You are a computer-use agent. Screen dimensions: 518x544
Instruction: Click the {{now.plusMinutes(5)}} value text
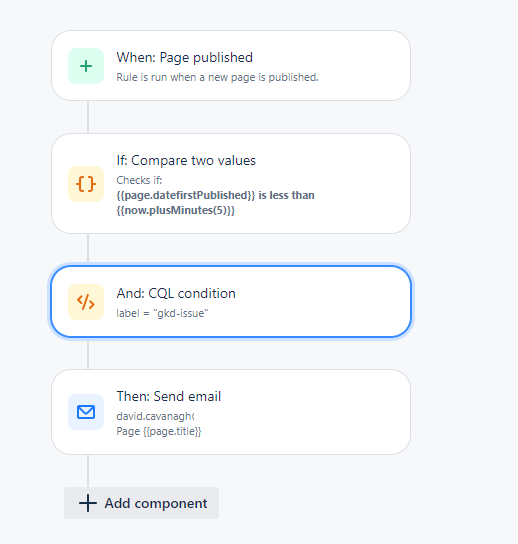tap(176, 210)
